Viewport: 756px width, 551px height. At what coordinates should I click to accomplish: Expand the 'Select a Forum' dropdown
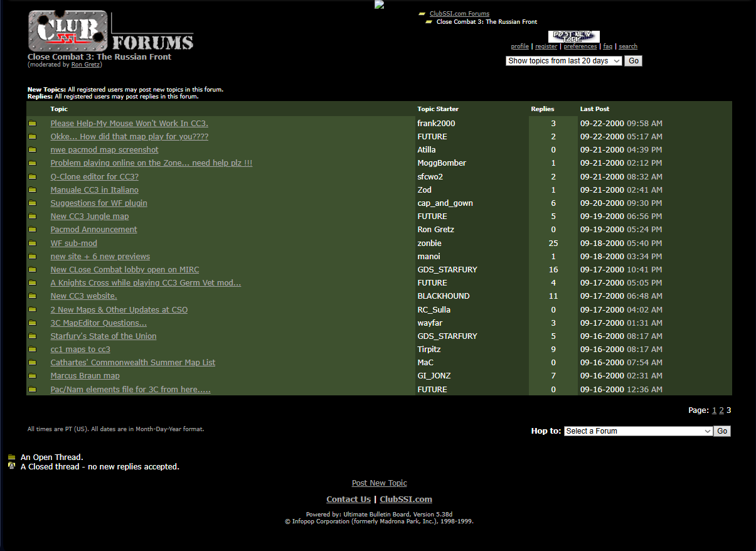point(638,431)
